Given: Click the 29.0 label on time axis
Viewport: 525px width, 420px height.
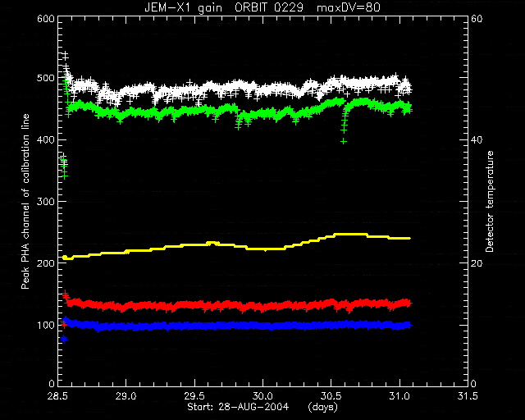Looking at the screenshot, I should [x=126, y=396].
